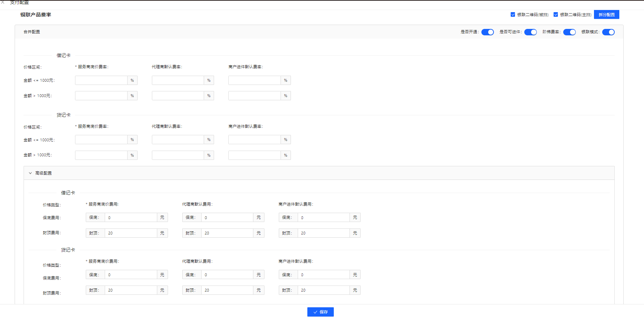This screenshot has width=644, height=318.
Task: Click 贷记卡 代理商默认费用 保底 input in 高级配置
Action: tap(227, 275)
